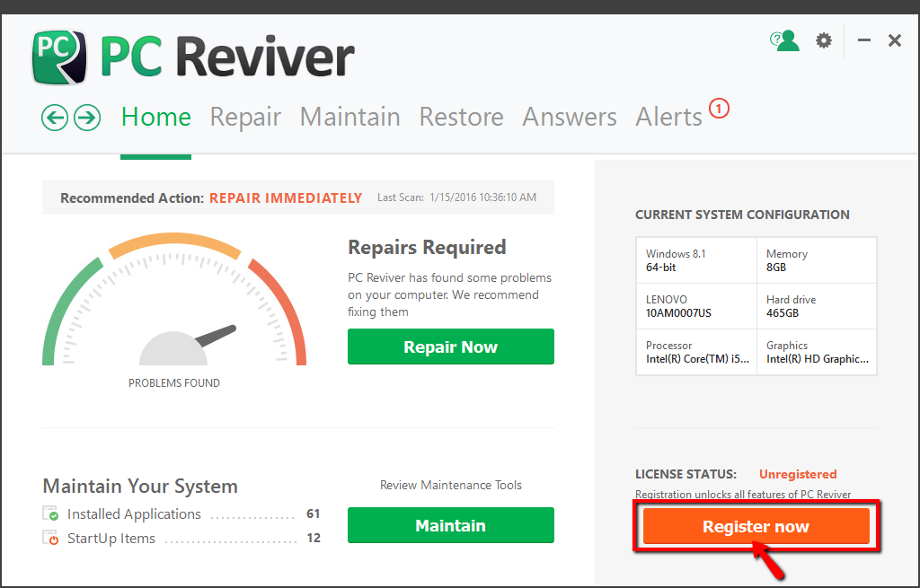Click the Unregistered license status

pos(798,474)
